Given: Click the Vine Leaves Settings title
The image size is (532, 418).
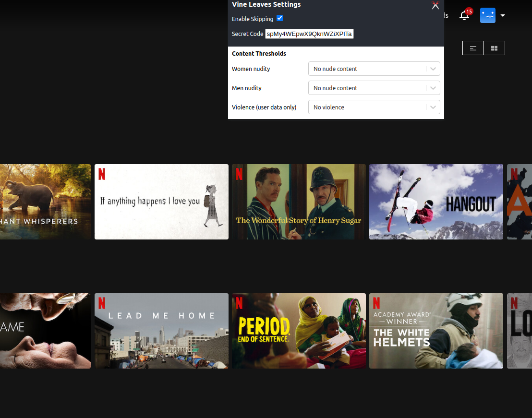Looking at the screenshot, I should [x=266, y=4].
